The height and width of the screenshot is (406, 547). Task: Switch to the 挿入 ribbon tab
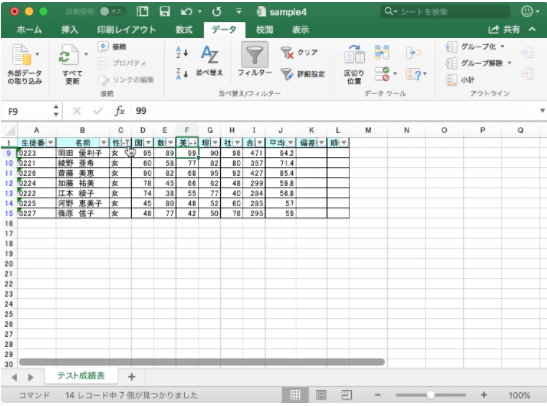[x=69, y=30]
